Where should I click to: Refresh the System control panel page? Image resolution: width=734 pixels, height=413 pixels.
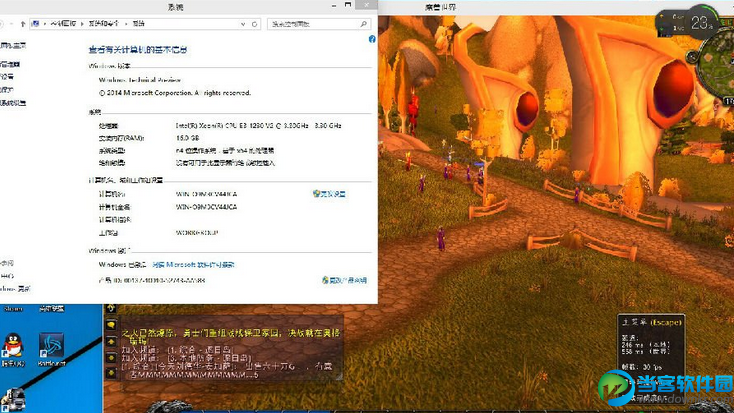click(x=255, y=24)
